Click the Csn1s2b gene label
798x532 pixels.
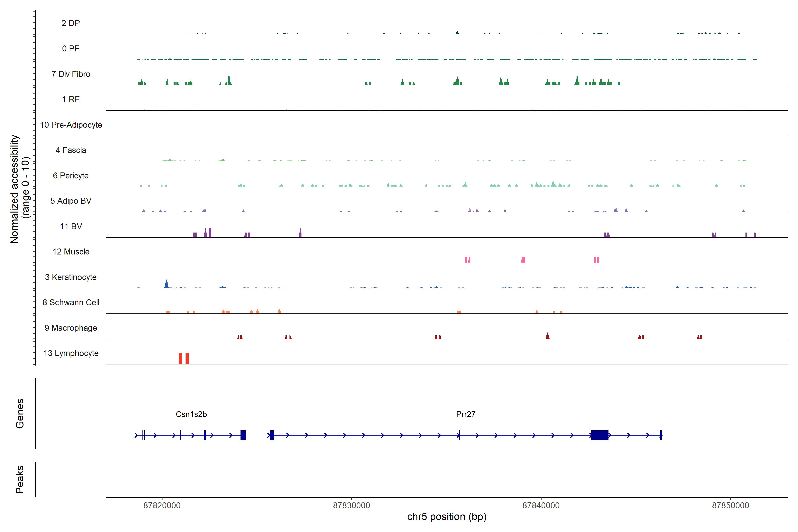pyautogui.click(x=191, y=414)
